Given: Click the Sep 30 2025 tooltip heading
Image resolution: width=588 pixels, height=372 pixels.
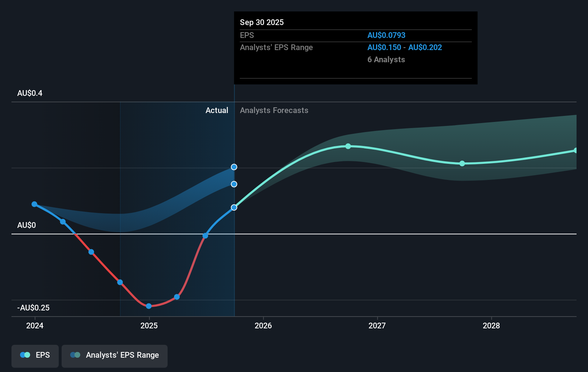Looking at the screenshot, I should click(x=262, y=23).
